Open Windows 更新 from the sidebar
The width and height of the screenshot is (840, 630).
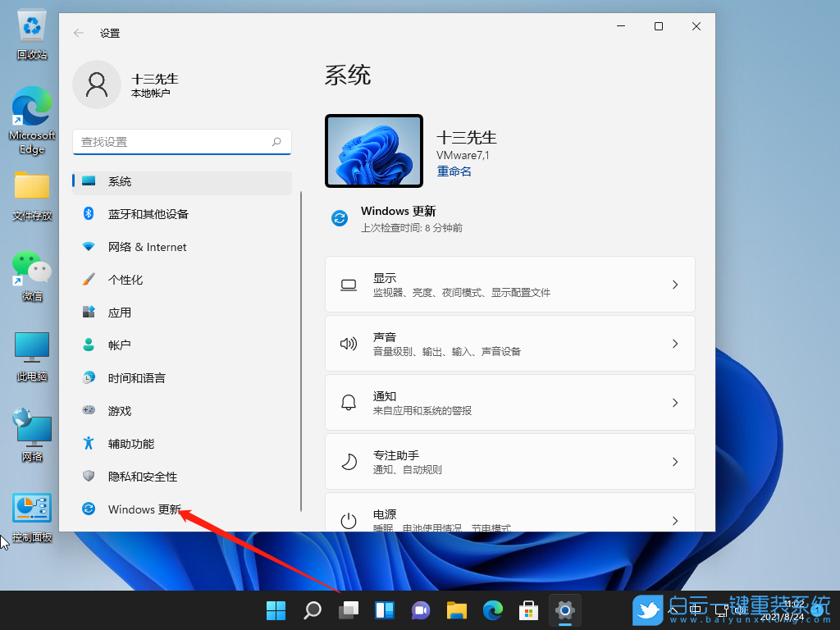[146, 509]
